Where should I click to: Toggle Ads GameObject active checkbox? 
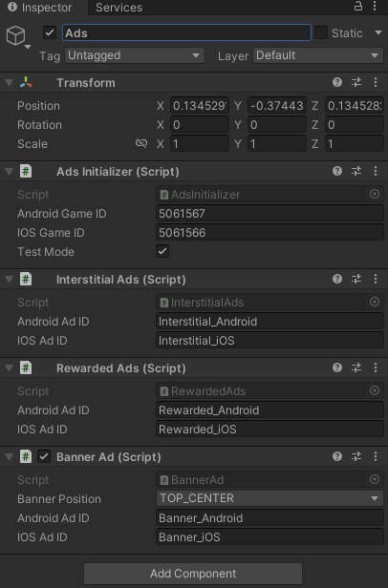click(x=50, y=32)
